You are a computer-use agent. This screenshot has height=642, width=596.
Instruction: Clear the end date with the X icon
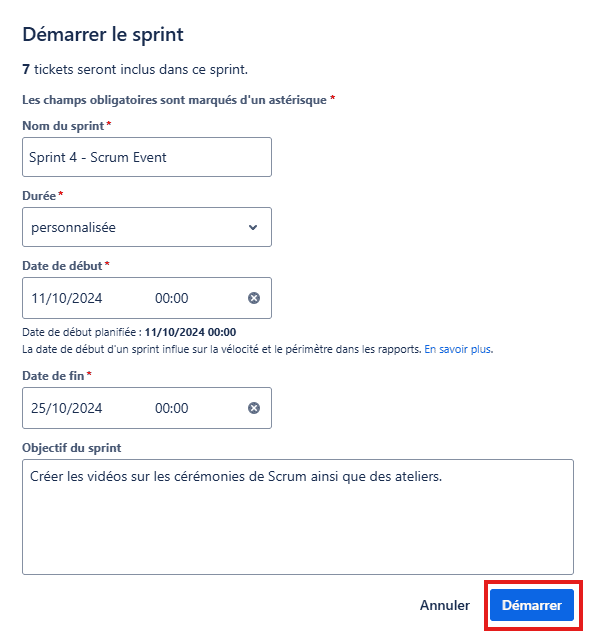(x=254, y=408)
